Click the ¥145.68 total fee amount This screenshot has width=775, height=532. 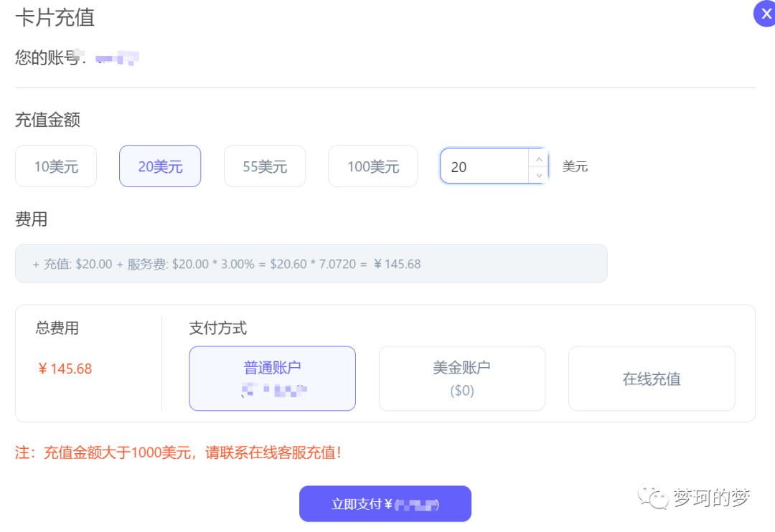coord(65,369)
